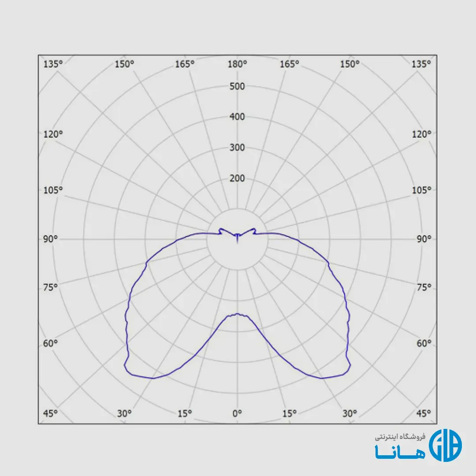This screenshot has height=476, width=476.
Task: Click the 165° label left of 180°
Action: click(x=185, y=64)
